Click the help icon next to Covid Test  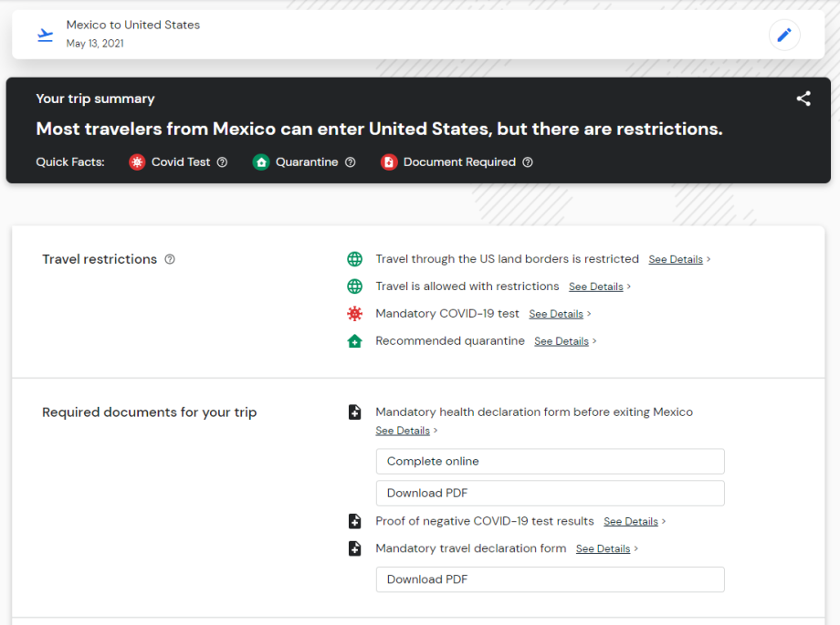pyautogui.click(x=222, y=162)
